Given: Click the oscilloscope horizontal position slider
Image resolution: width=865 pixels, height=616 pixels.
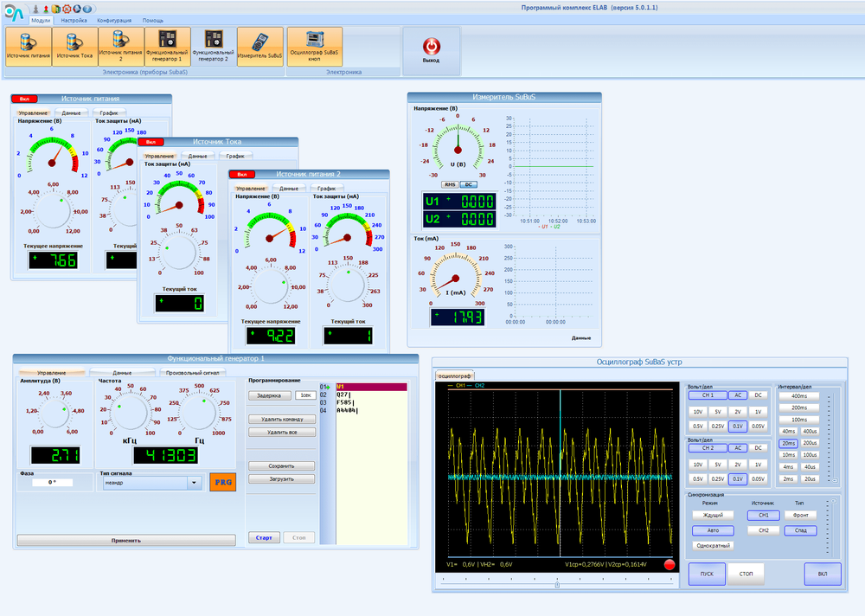Looking at the screenshot, I should [x=556, y=584].
